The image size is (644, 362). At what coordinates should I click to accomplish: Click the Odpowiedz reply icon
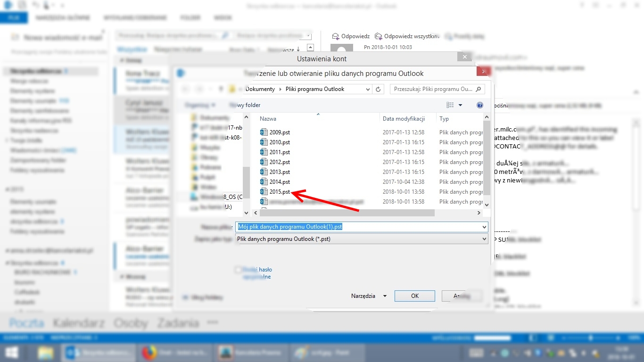(336, 36)
